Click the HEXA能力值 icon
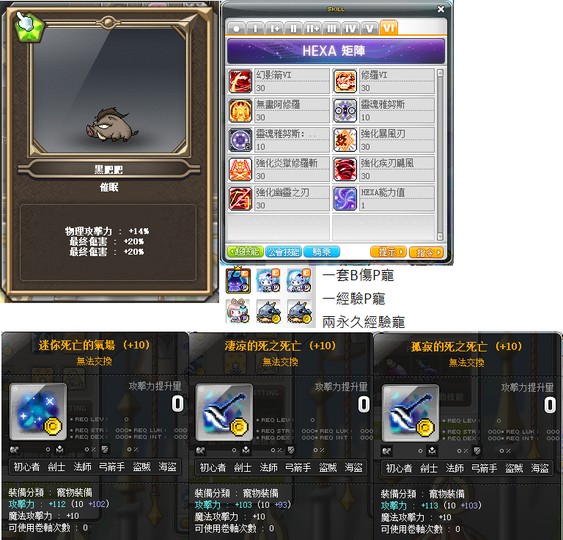The height and width of the screenshot is (540, 563). [345, 199]
